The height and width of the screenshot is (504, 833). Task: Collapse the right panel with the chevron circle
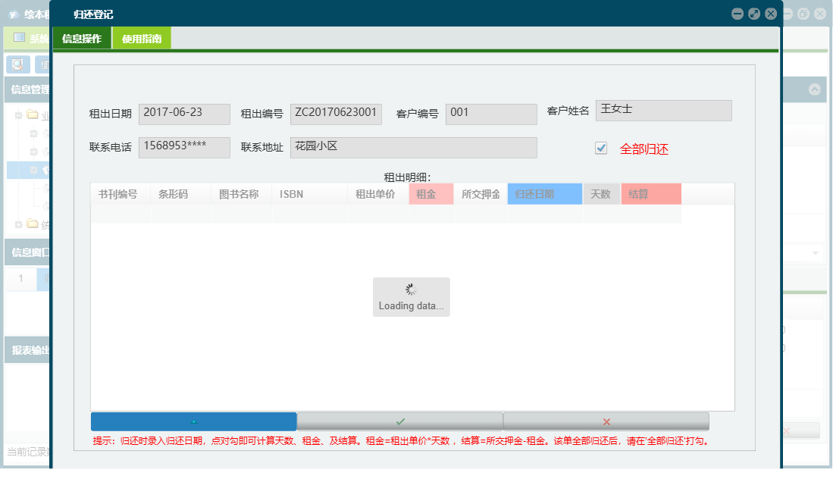(816, 89)
